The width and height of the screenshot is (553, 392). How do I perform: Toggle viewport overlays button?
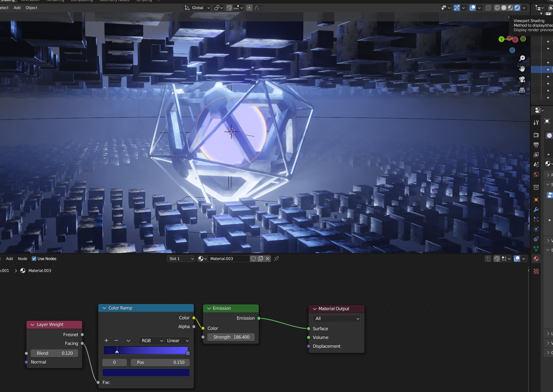tap(473, 8)
